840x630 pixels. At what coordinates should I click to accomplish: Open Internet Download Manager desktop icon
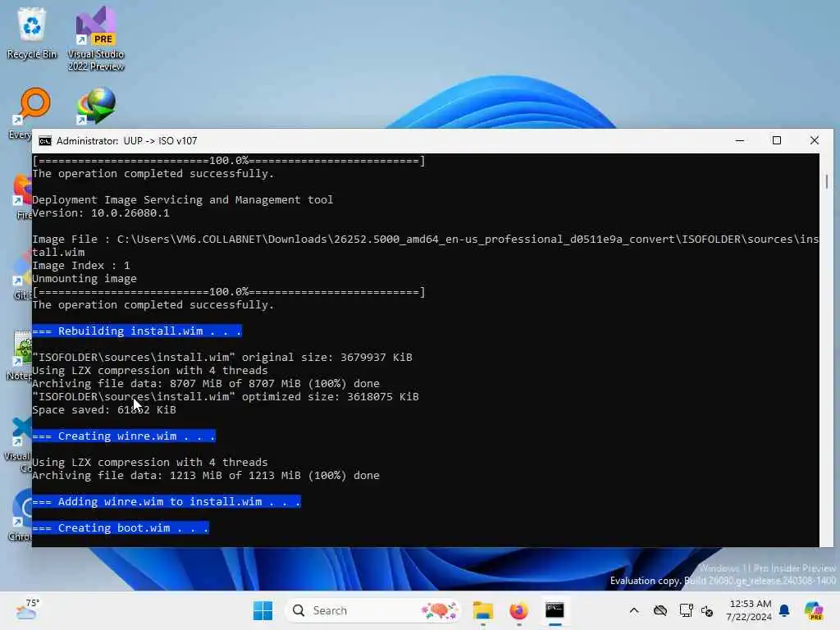(97, 106)
